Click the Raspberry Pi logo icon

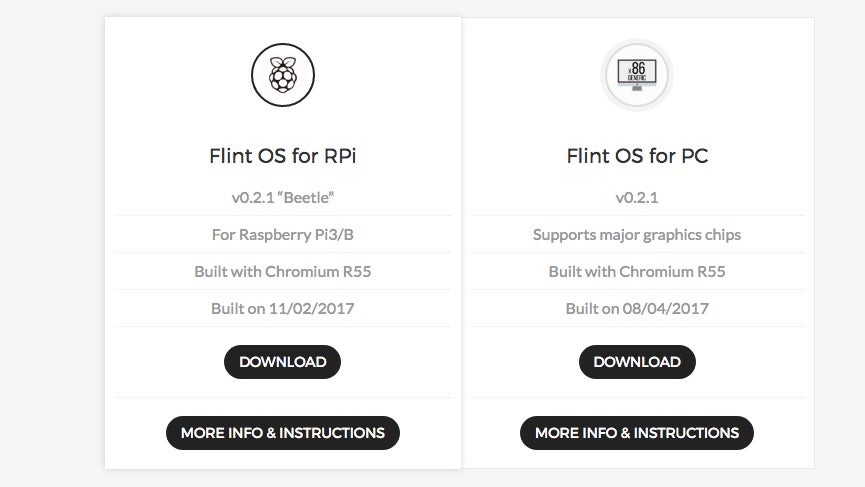pos(283,75)
